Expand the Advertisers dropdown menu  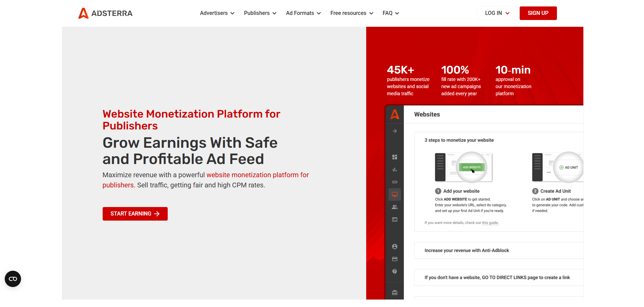pos(217,13)
